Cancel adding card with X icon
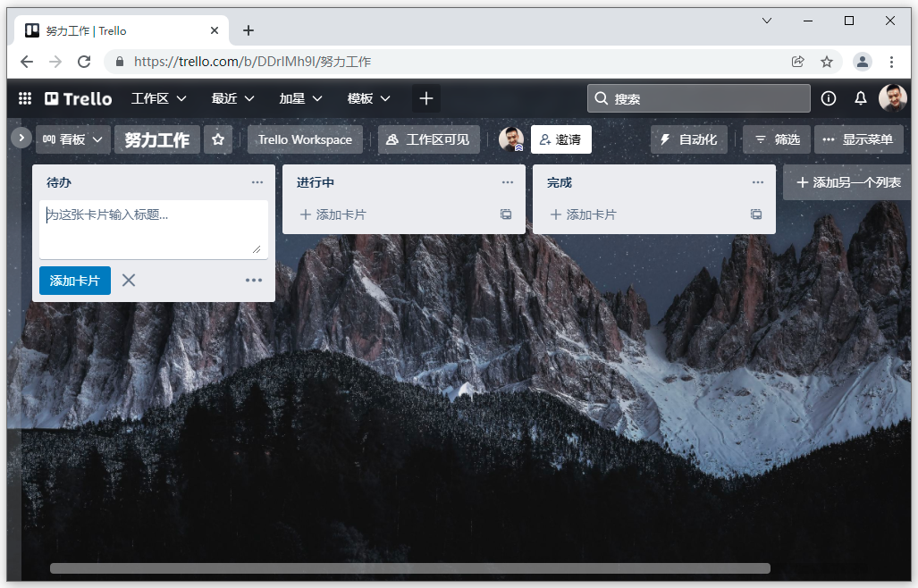918x588 pixels. (129, 281)
